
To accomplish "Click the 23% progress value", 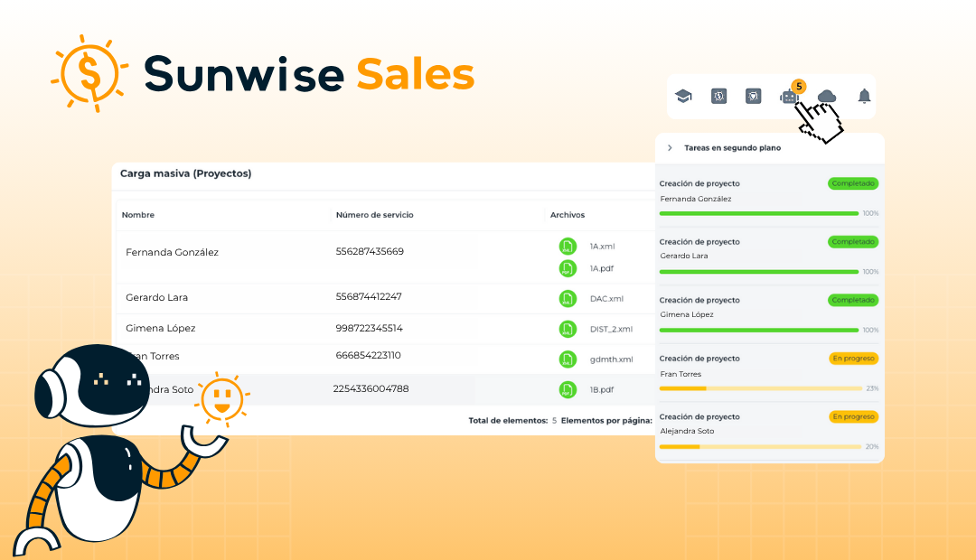I will 872,388.
